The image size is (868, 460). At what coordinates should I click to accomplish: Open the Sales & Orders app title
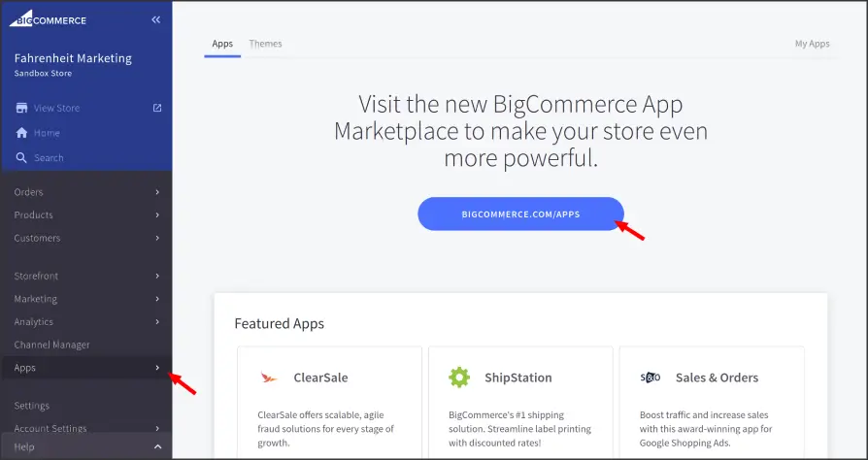tap(717, 378)
